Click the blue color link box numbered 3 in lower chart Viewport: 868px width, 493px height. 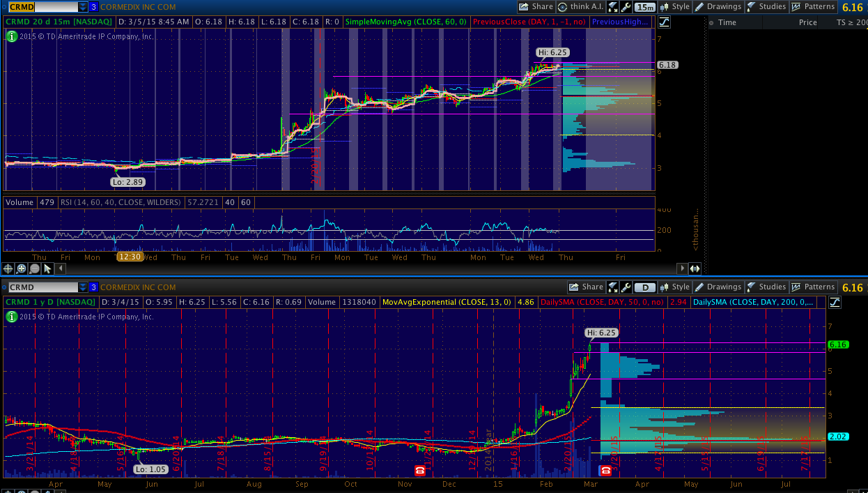93,287
